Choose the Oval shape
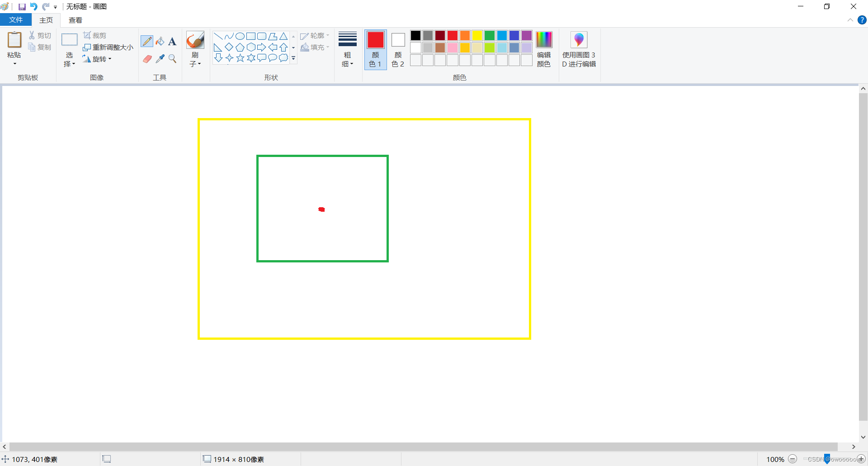 (x=240, y=36)
